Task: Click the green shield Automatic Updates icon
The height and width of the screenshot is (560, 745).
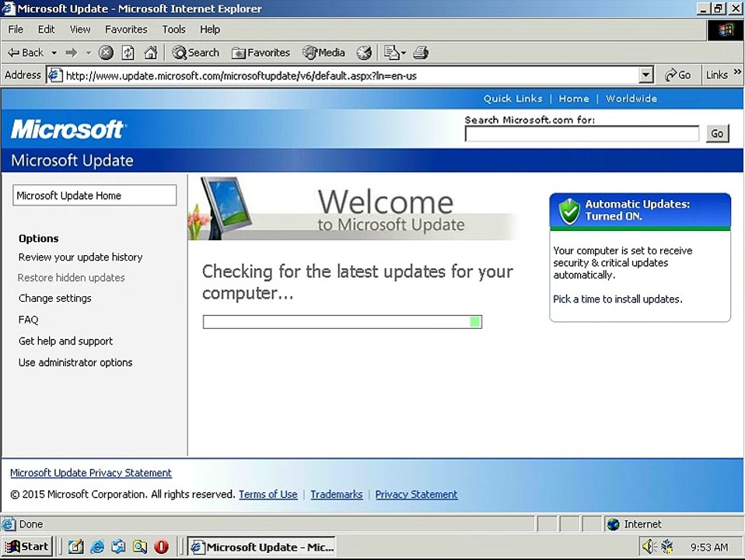Action: pyautogui.click(x=569, y=211)
